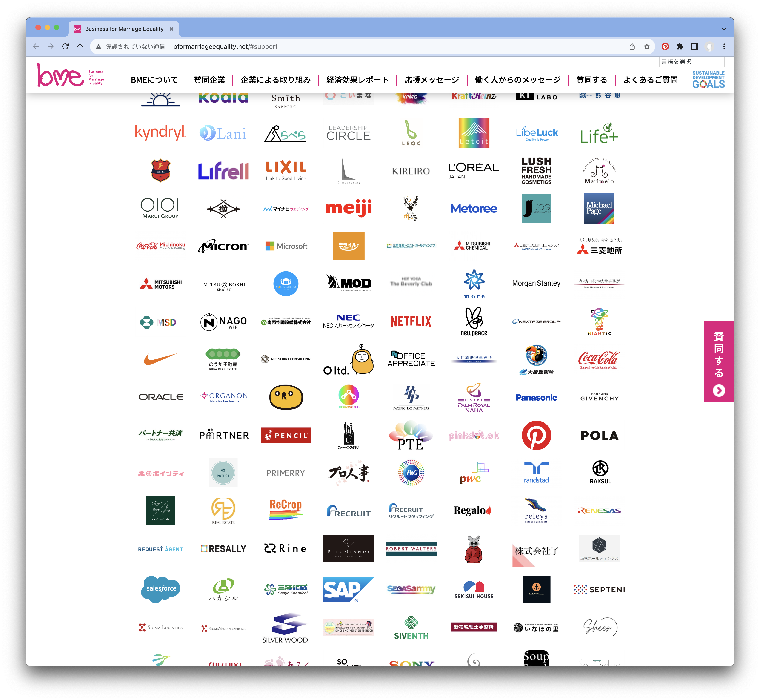The width and height of the screenshot is (760, 700).
Task: Open 応援メッセージ menu item
Action: coord(432,80)
